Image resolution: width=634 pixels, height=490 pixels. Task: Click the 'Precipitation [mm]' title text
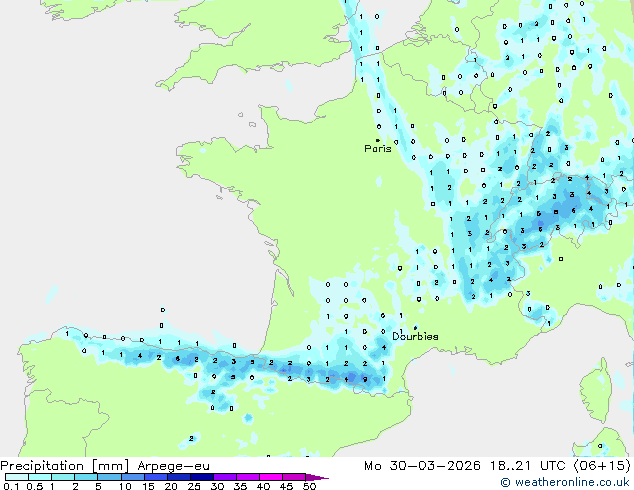pyautogui.click(x=65, y=466)
